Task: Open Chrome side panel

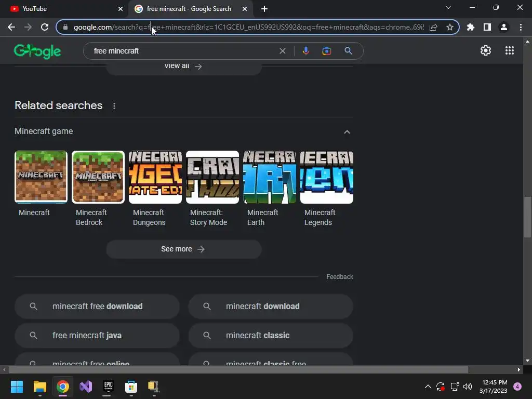Action: [487, 27]
